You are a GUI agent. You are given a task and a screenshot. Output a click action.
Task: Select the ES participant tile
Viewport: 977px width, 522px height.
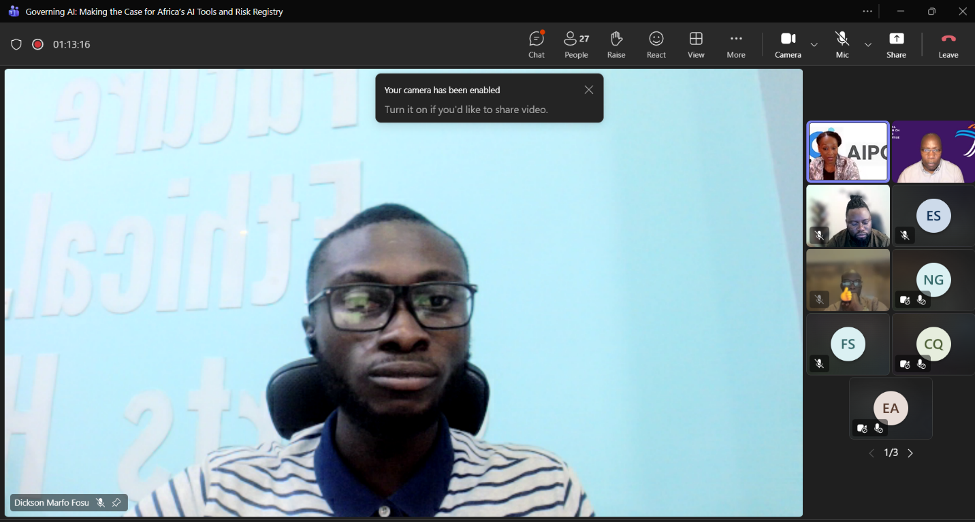(933, 216)
